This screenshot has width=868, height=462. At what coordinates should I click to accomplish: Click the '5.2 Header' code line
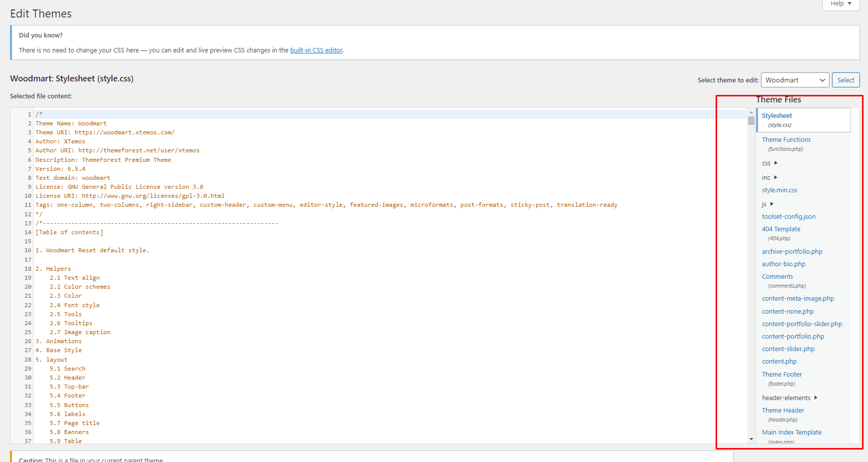[67, 378]
